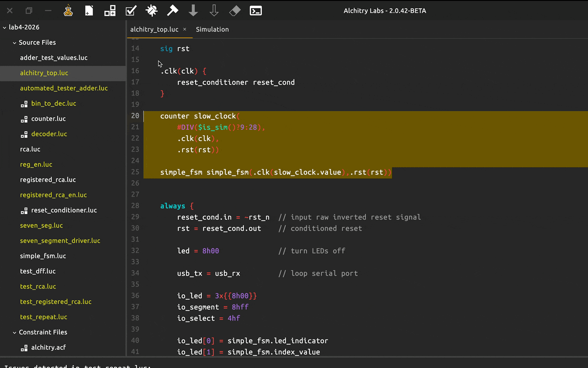The image size is (588, 368).
Task: Start simulation with the bug icon
Action: tap(152, 11)
